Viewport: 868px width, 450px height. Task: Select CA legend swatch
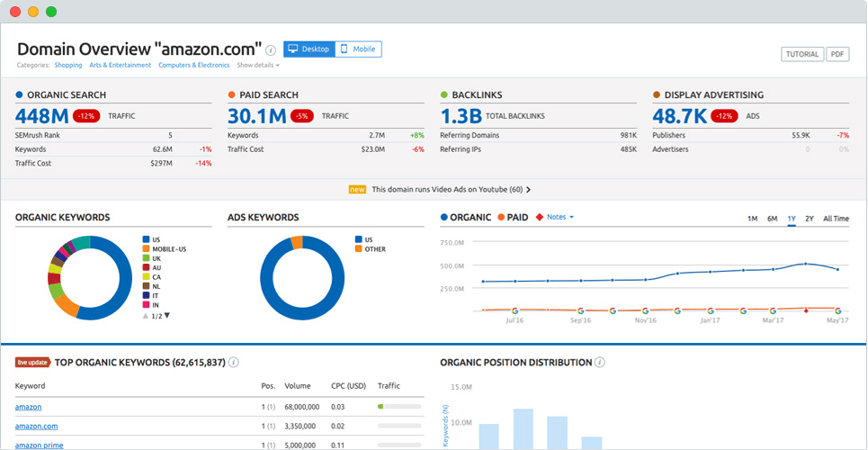coord(146,277)
